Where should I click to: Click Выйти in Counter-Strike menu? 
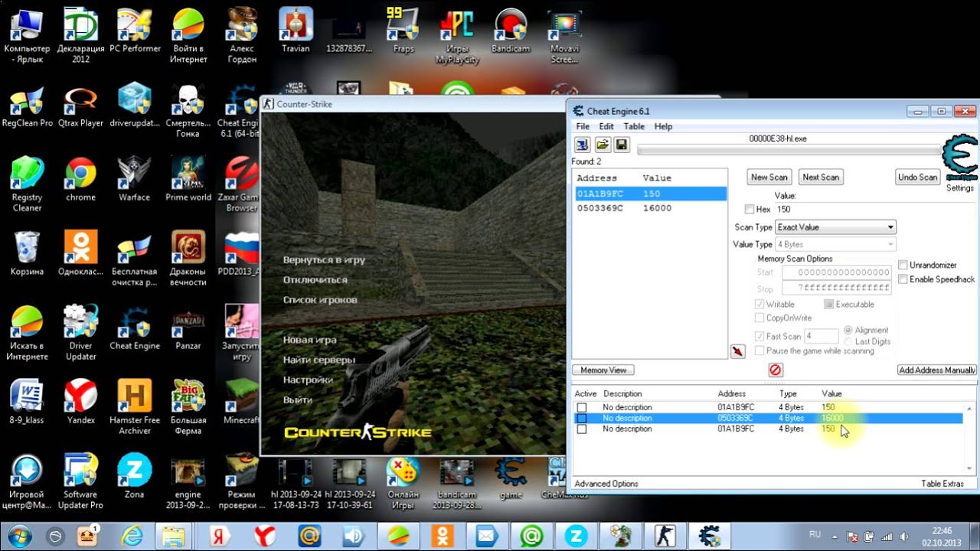[x=298, y=399]
